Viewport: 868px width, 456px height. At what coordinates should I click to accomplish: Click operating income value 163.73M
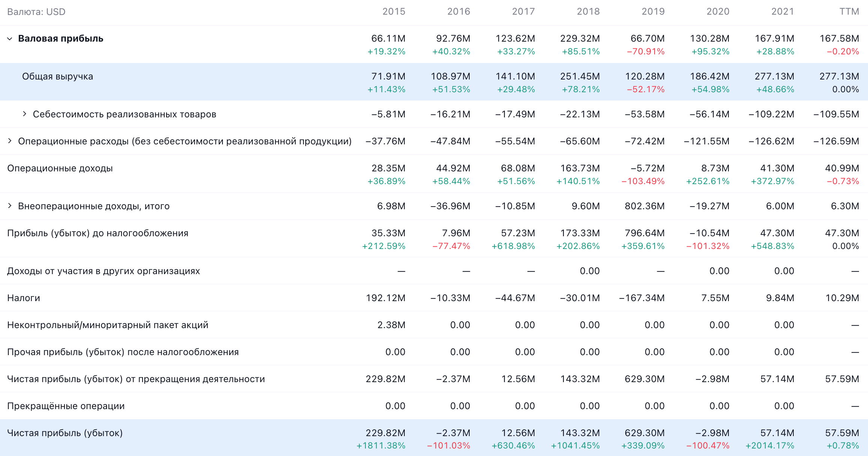pyautogui.click(x=580, y=168)
